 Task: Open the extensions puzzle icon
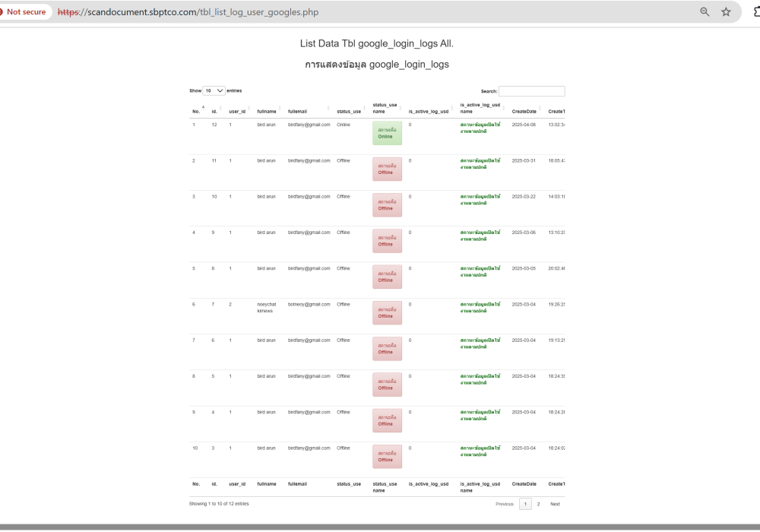click(755, 12)
